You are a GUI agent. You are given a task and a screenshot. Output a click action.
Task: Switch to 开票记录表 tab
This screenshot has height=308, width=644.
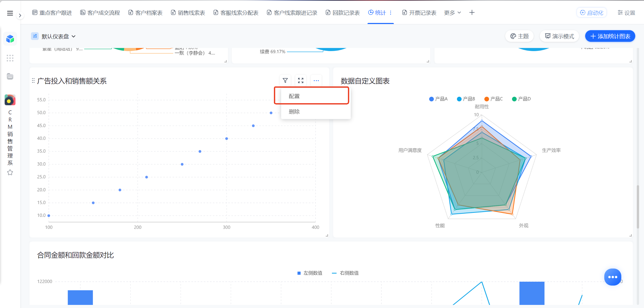(x=419, y=13)
